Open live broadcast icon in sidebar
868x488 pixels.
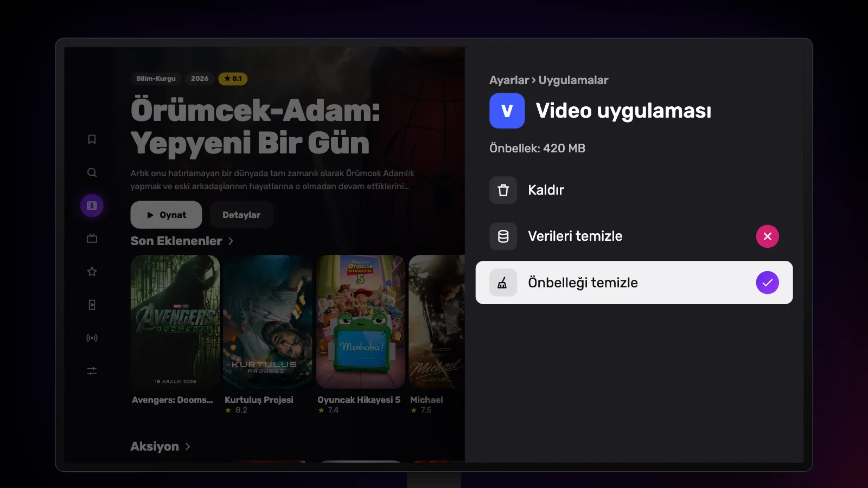pyautogui.click(x=92, y=338)
